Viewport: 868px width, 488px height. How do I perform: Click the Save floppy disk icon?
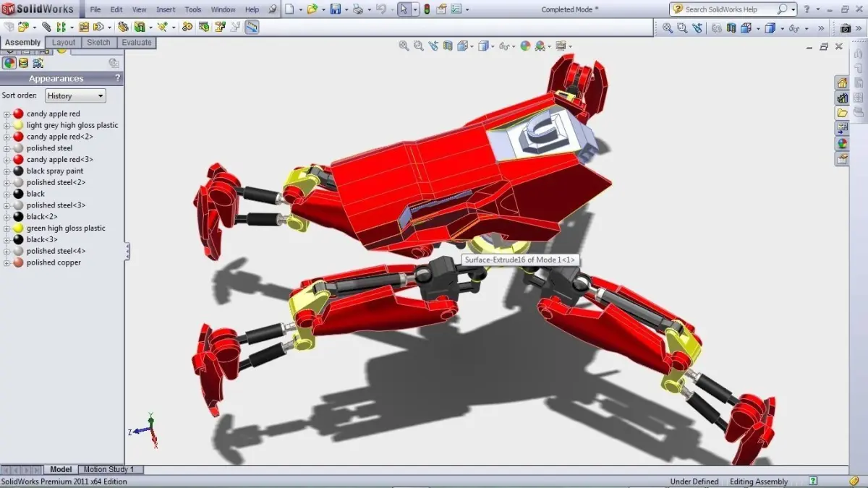(x=335, y=9)
